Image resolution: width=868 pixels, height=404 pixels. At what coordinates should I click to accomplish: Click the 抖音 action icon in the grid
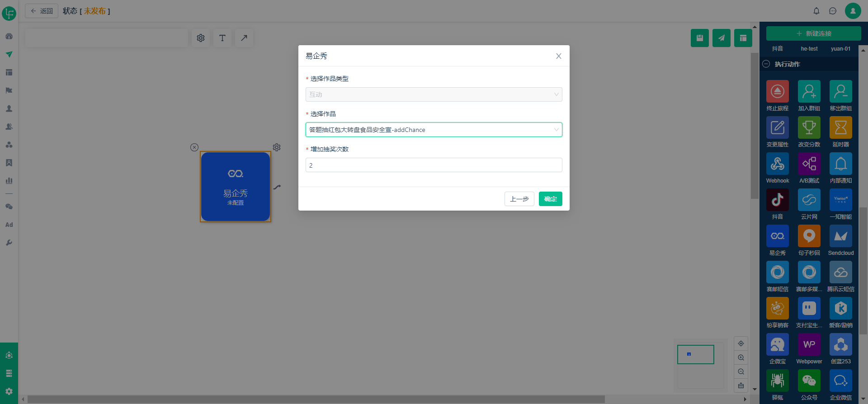tap(777, 200)
